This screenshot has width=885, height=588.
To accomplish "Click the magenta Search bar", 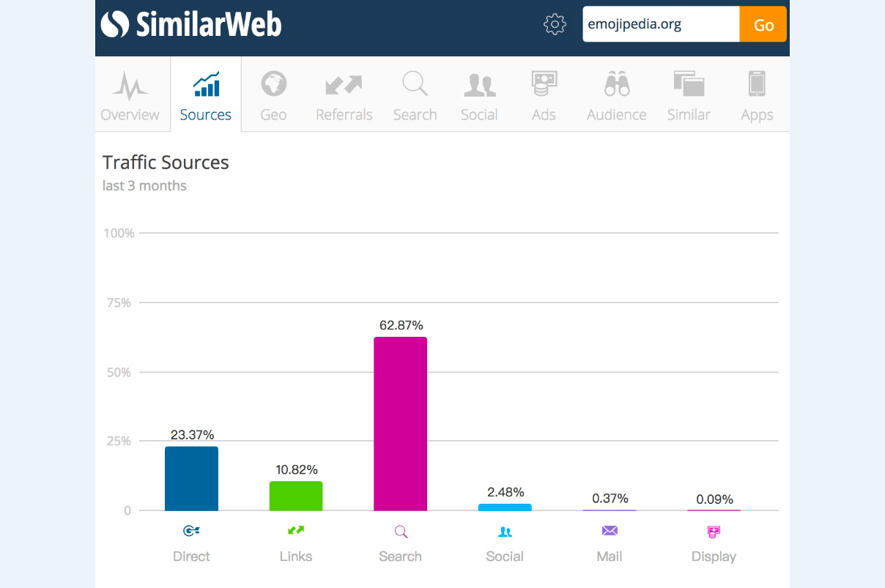I will [400, 424].
